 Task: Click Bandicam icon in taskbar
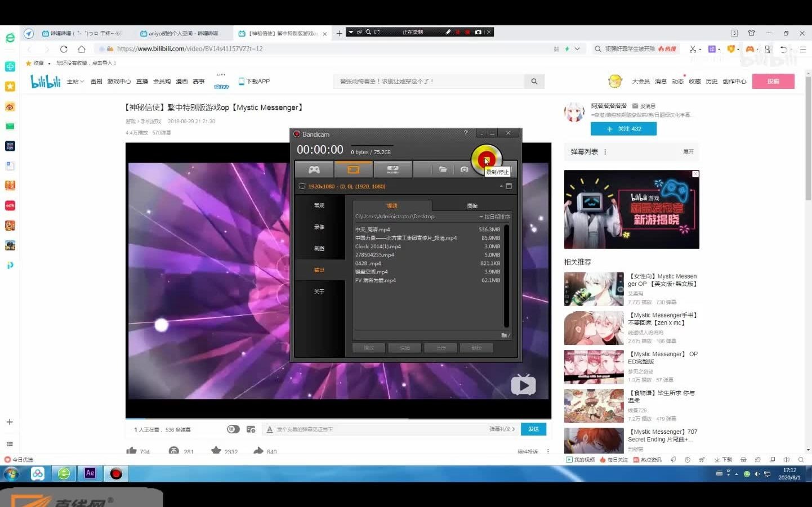tap(116, 474)
